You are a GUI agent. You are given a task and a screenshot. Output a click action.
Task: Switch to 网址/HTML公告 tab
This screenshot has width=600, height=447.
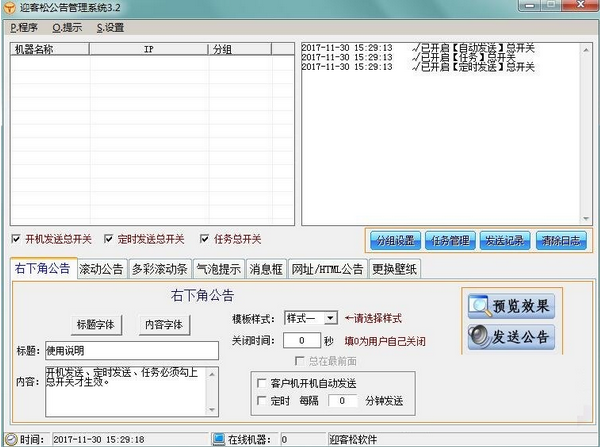pos(328,269)
